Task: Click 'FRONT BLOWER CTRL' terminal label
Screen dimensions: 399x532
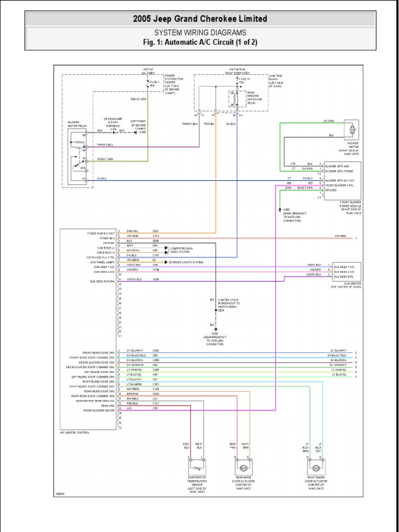Action: (339, 185)
